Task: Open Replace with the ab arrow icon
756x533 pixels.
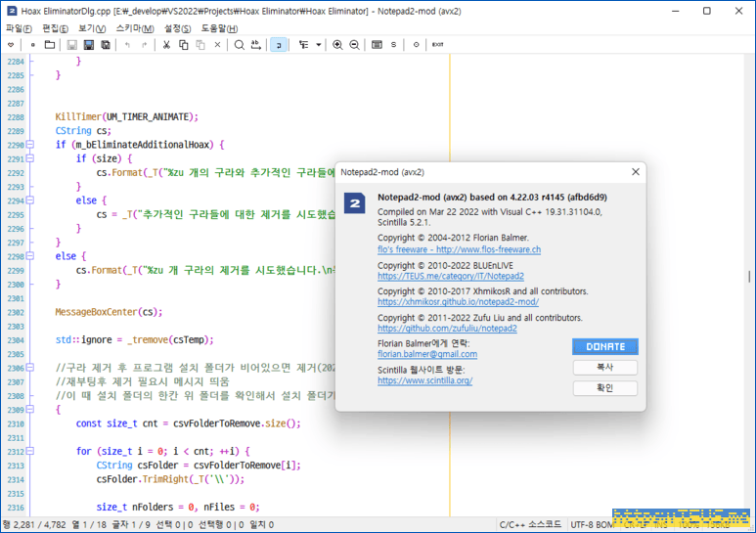Action: click(256, 45)
